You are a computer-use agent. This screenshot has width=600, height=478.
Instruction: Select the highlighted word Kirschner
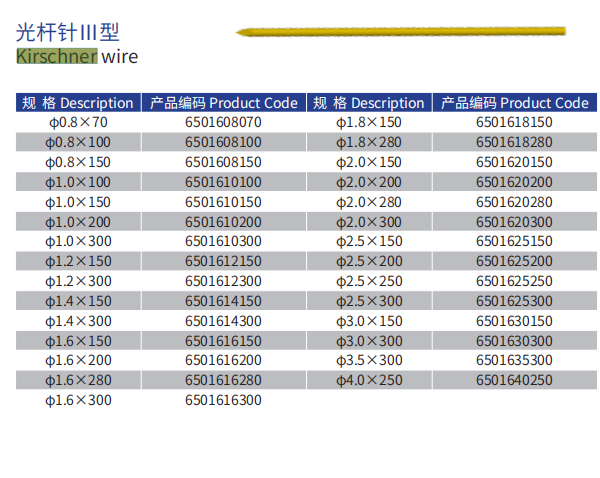tap(57, 56)
